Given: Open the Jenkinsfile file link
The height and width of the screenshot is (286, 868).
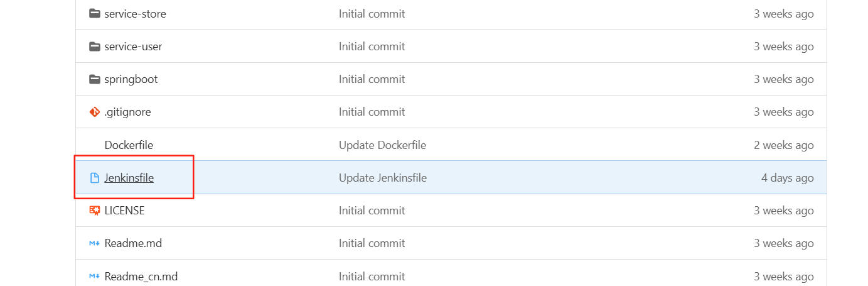Looking at the screenshot, I should click(129, 178).
